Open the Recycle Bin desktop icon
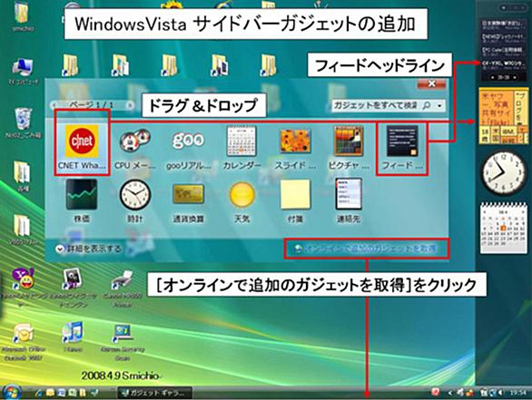The height and width of the screenshot is (400, 532). (23, 123)
